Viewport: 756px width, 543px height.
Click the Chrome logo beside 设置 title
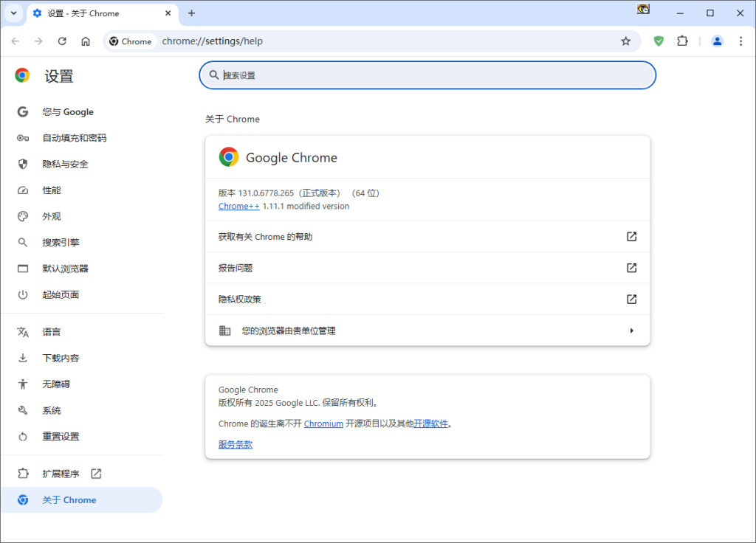(x=22, y=76)
